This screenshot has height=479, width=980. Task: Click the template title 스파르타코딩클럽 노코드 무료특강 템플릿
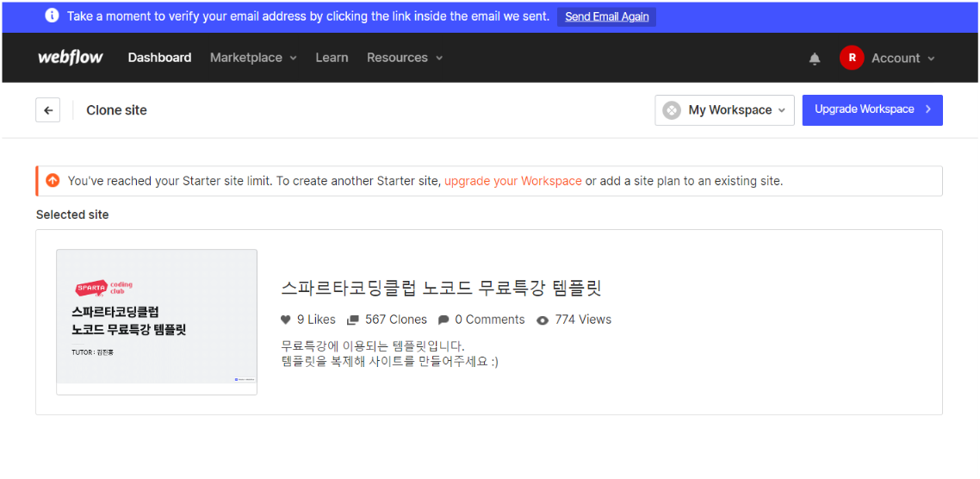coord(441,289)
